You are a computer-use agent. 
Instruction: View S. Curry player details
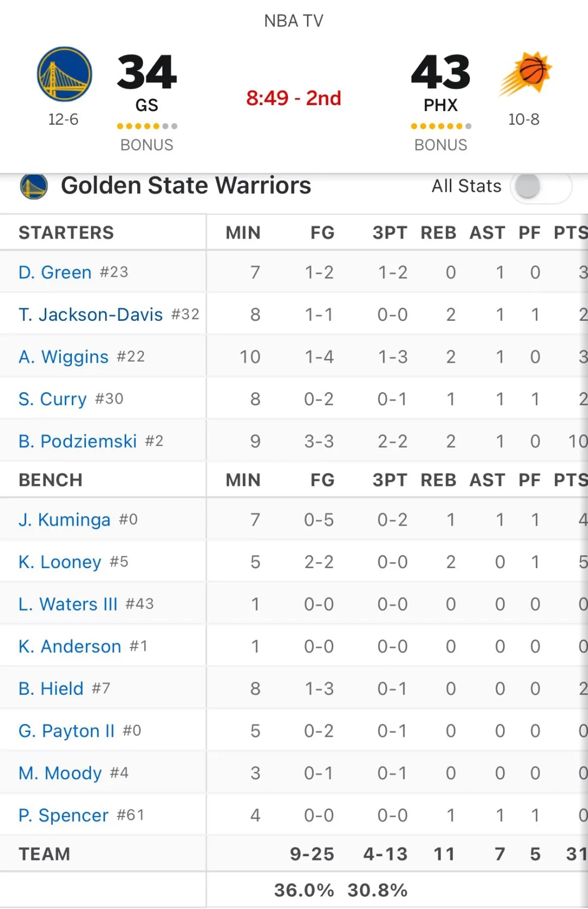click(x=53, y=399)
